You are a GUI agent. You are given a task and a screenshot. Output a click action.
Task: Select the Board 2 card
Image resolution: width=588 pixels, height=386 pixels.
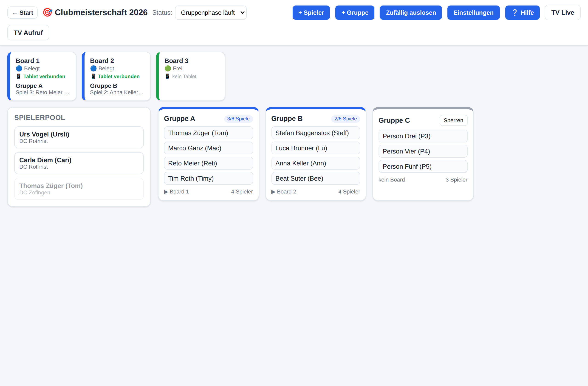coord(116,76)
